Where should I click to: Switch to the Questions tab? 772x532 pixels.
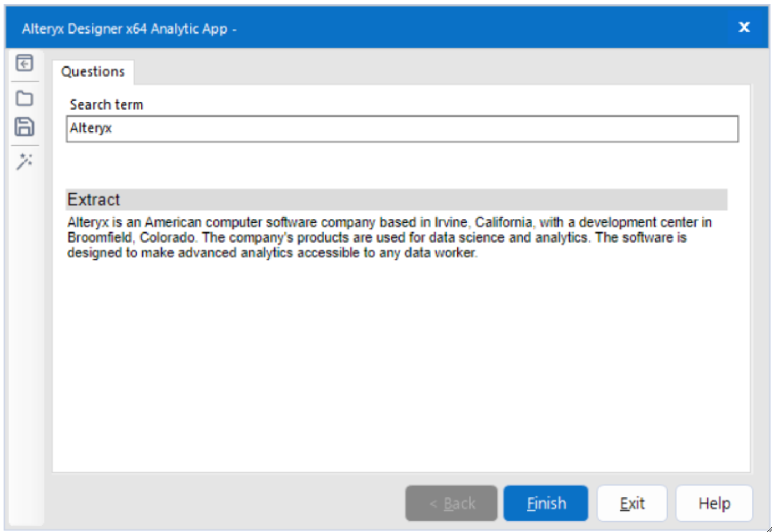pos(93,71)
